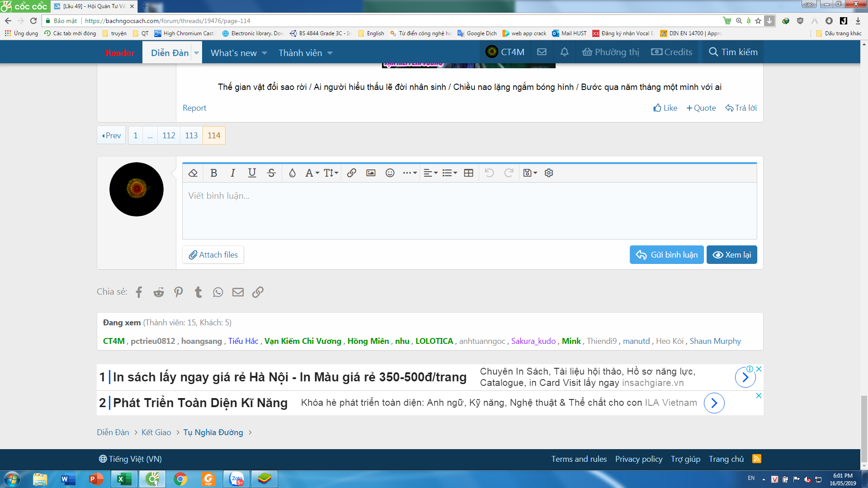Toggle editor BB code settings gear
868x488 pixels.
(549, 173)
